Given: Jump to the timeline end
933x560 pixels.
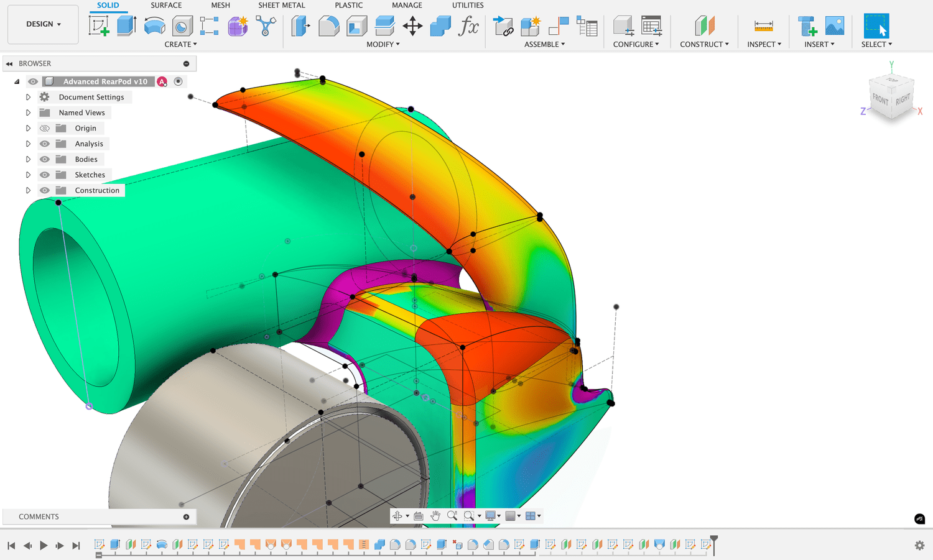Looking at the screenshot, I should pos(76,545).
